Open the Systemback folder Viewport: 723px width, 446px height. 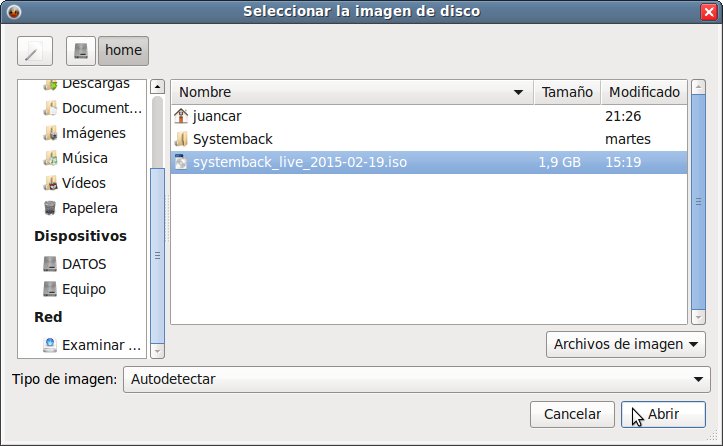tap(232, 139)
